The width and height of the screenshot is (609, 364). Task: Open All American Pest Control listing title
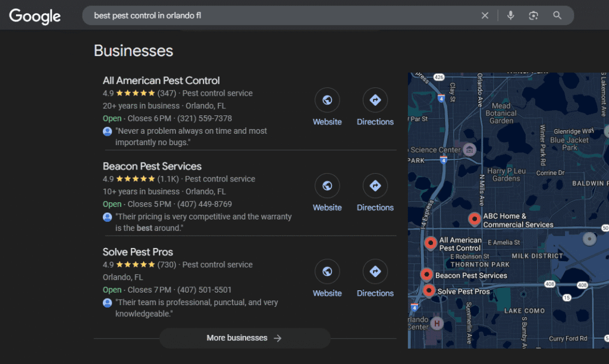tap(161, 80)
